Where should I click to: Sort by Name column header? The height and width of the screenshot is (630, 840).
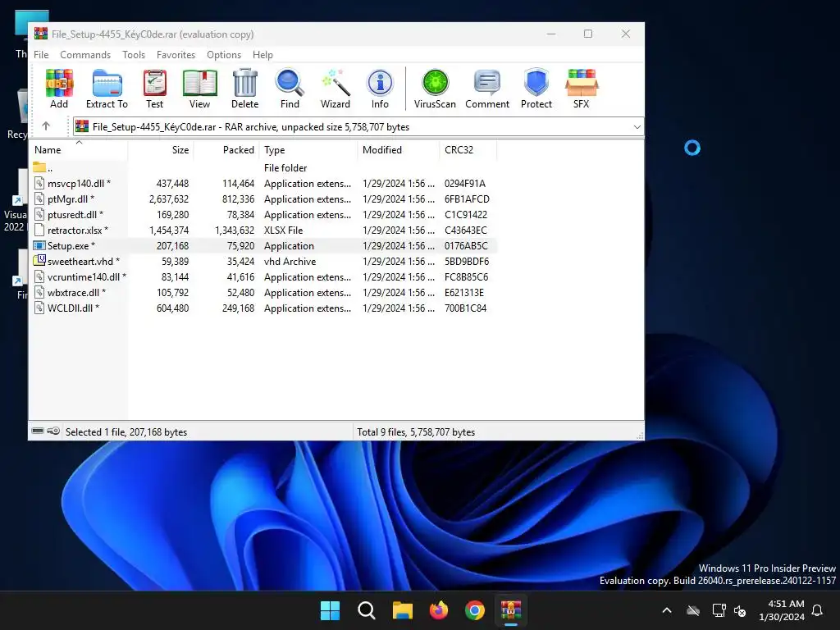click(x=79, y=150)
